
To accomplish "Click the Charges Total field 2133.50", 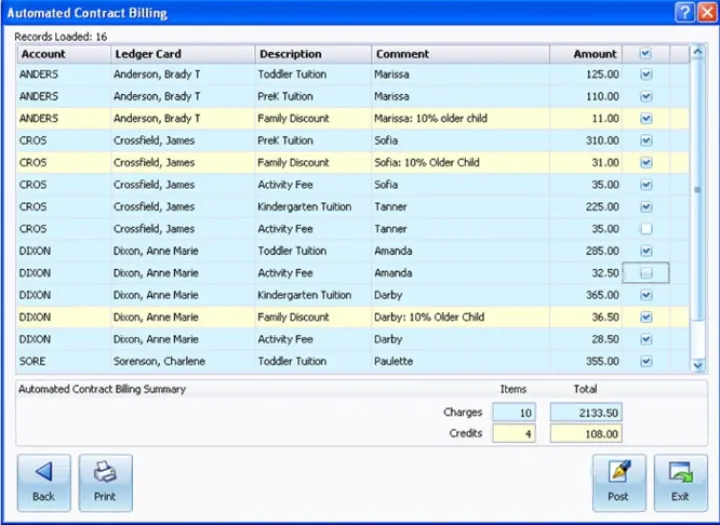I will pyautogui.click(x=584, y=412).
